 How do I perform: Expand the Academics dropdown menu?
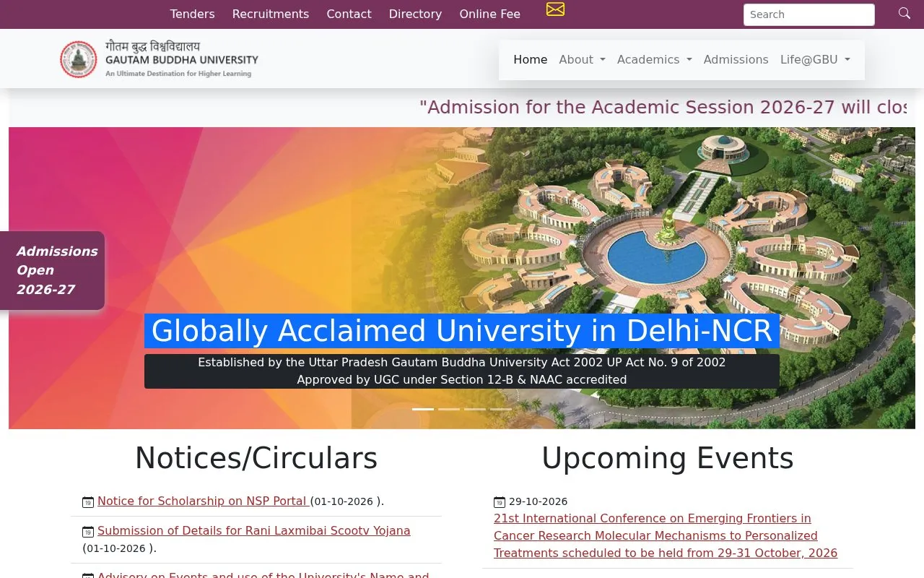654,59
